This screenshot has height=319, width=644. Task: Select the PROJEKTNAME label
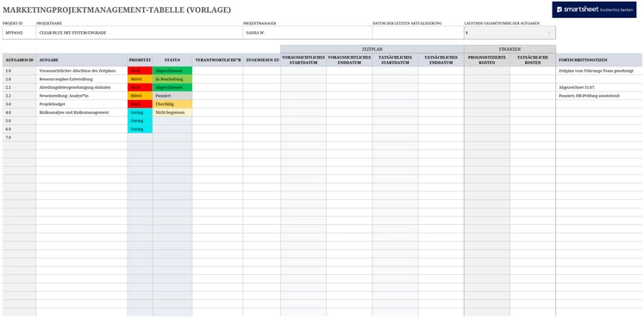coord(49,23)
